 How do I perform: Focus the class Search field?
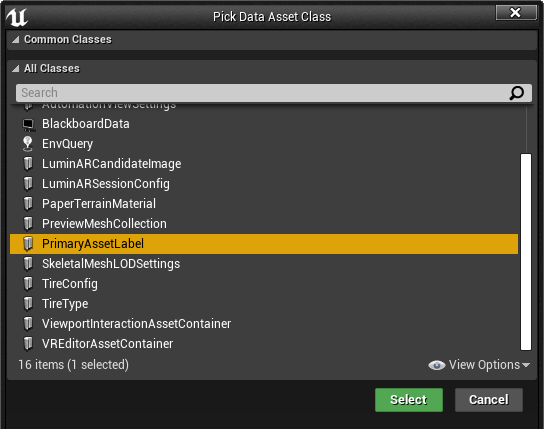[274, 93]
